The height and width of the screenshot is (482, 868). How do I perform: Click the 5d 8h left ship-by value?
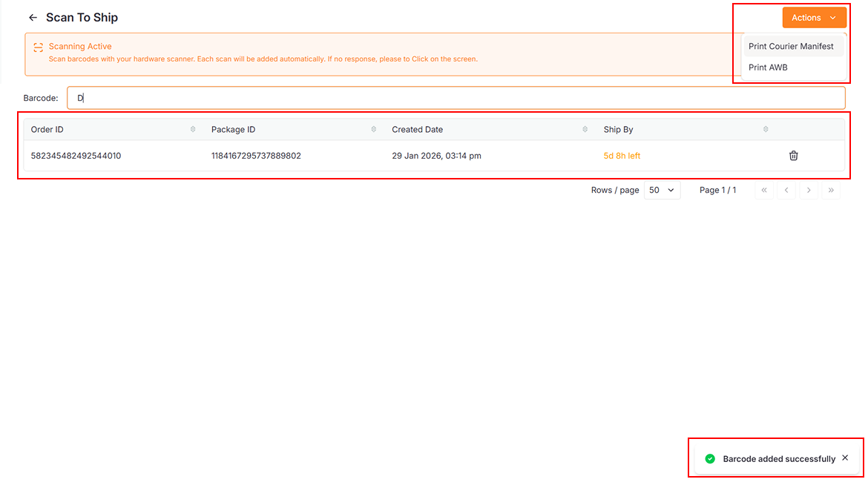pyautogui.click(x=622, y=156)
